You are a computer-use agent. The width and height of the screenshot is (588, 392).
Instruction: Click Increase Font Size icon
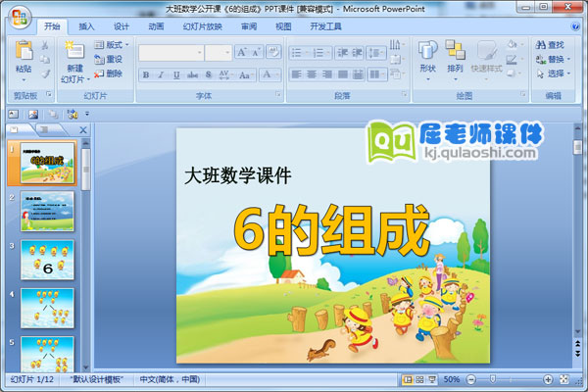coord(242,52)
